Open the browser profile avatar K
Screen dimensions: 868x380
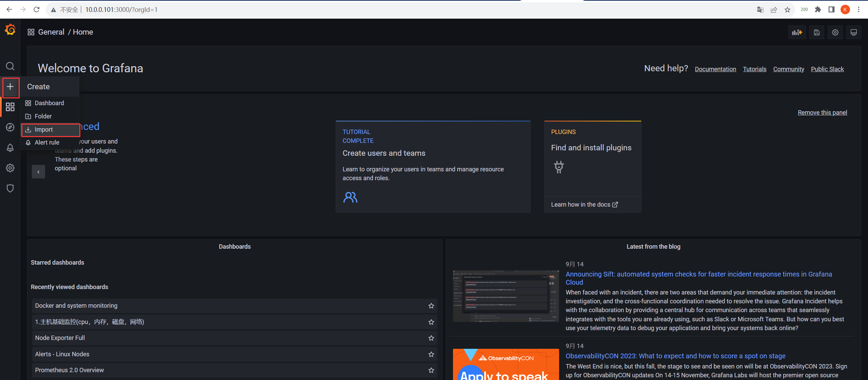(845, 9)
